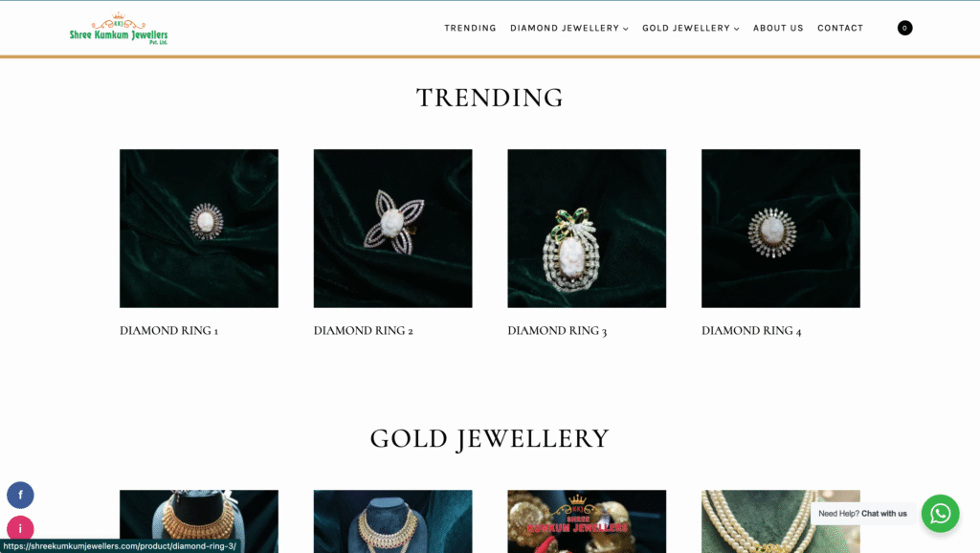Viewport: 980px width, 553px height.
Task: Open the Diamond Ring 4 product title
Action: coord(751,330)
